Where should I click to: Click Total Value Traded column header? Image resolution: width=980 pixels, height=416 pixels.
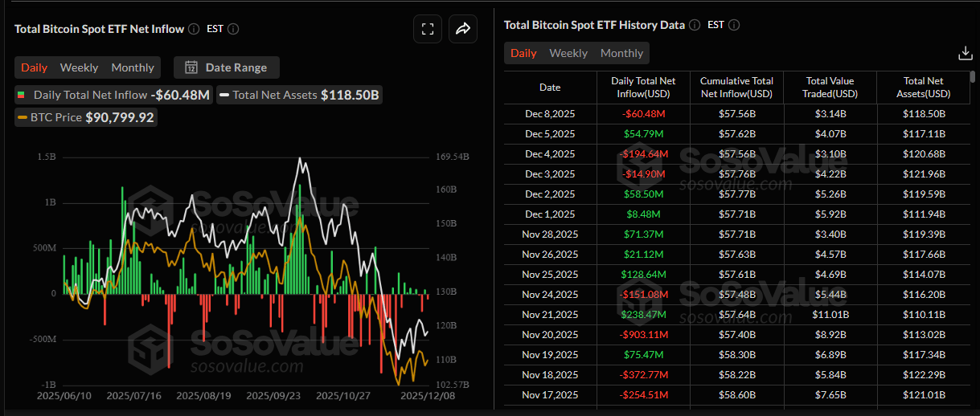[831, 88]
